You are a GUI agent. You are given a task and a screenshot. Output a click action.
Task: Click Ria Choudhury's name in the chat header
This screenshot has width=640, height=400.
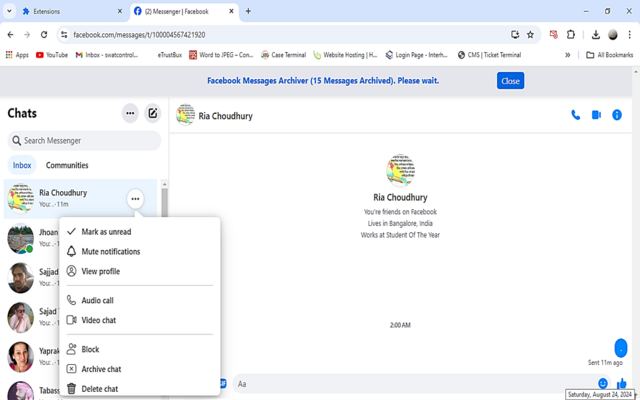click(225, 116)
